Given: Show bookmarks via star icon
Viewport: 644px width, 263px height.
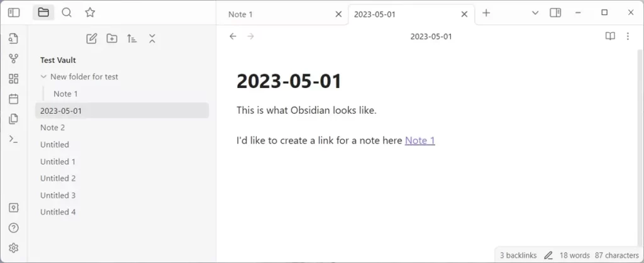Looking at the screenshot, I should [x=90, y=13].
